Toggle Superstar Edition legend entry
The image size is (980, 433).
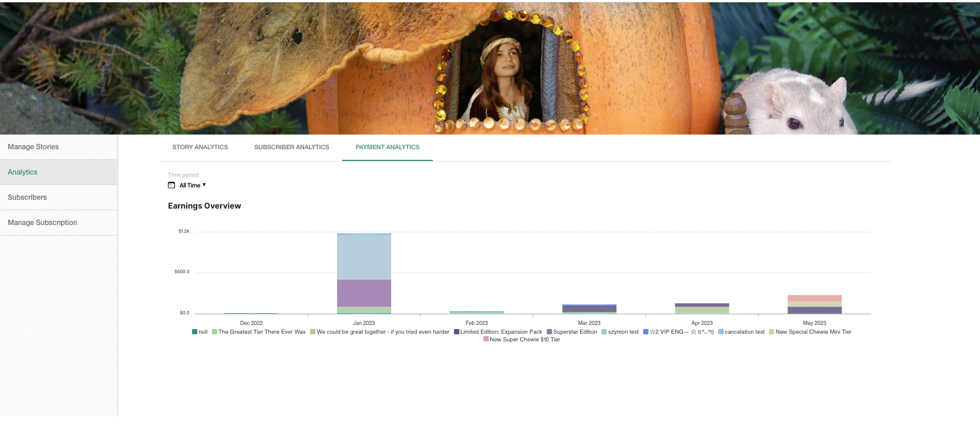[572, 332]
